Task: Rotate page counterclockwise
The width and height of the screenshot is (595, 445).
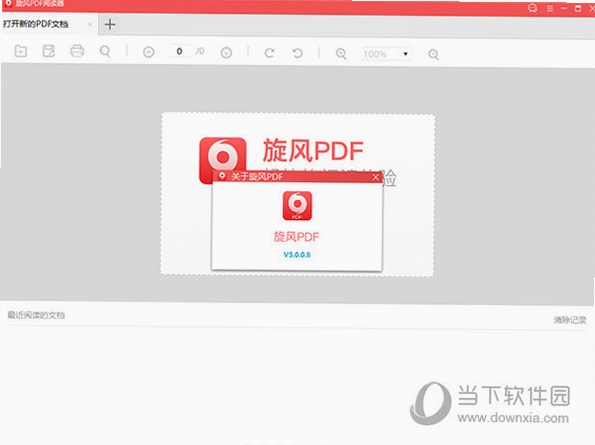Action: [x=298, y=53]
